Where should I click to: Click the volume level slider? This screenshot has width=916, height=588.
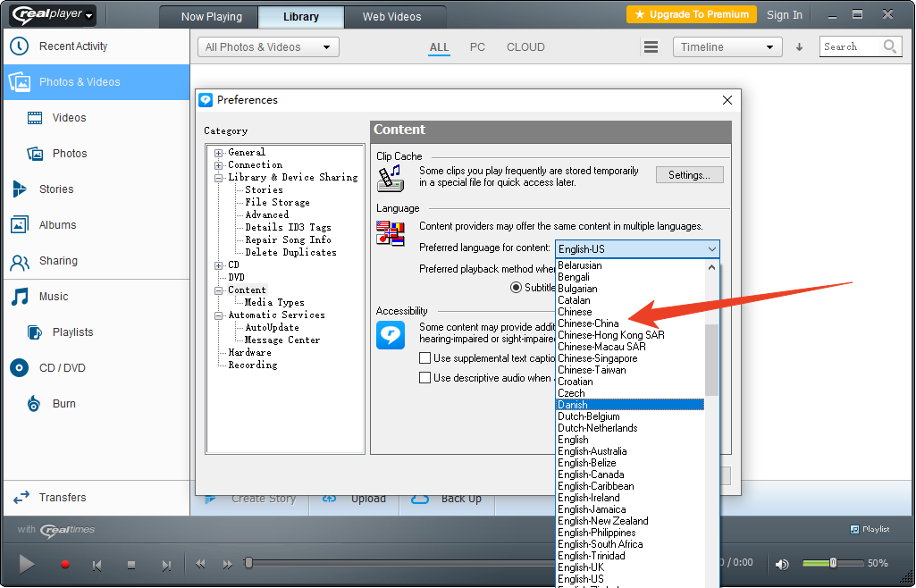click(831, 563)
